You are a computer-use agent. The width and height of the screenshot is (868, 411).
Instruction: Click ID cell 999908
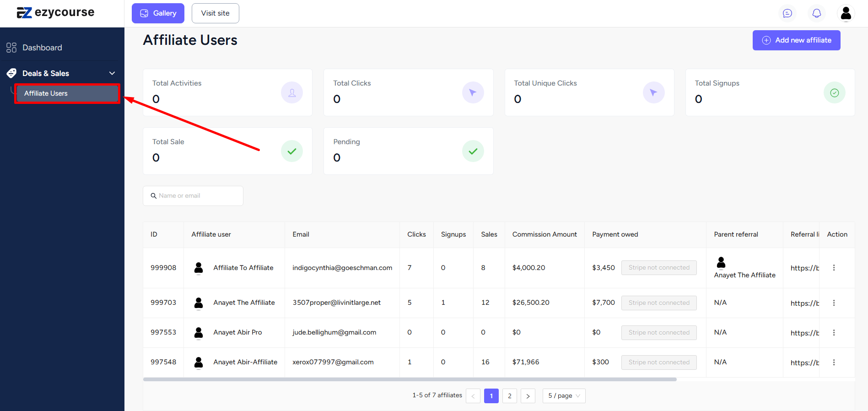pyautogui.click(x=163, y=268)
